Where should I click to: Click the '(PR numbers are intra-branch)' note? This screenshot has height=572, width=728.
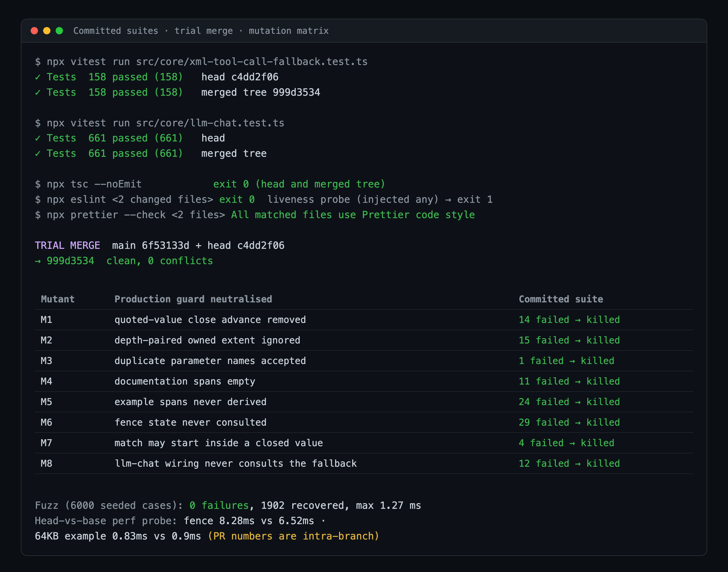(293, 536)
